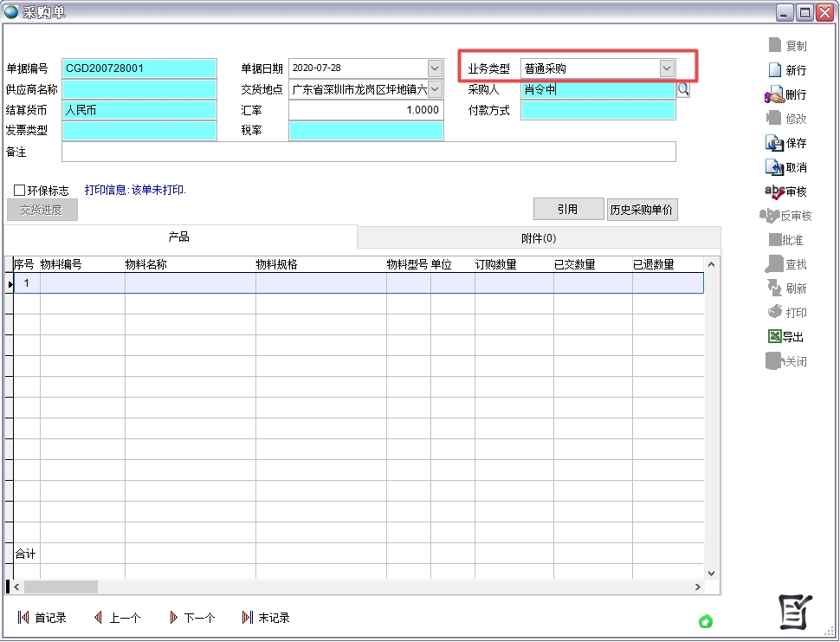The width and height of the screenshot is (840, 642).
Task: Click the horizontal scrollbar of product grid
Action: click(346, 587)
